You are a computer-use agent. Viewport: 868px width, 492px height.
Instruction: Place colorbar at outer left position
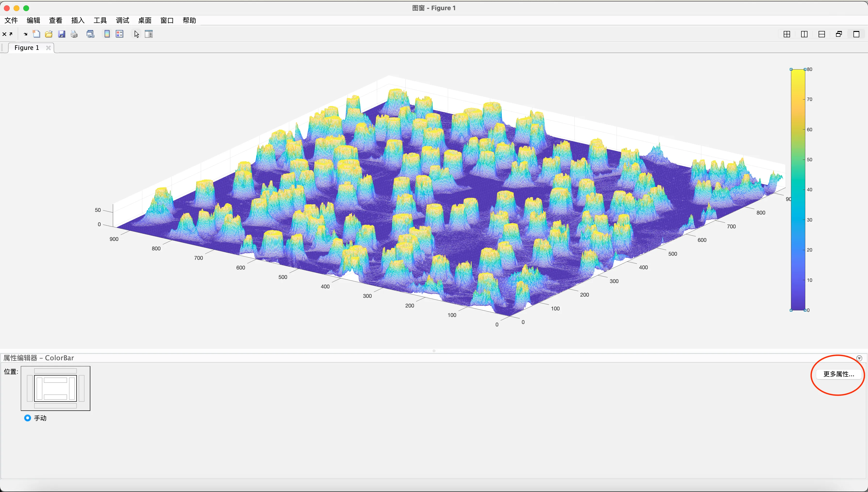(29, 388)
